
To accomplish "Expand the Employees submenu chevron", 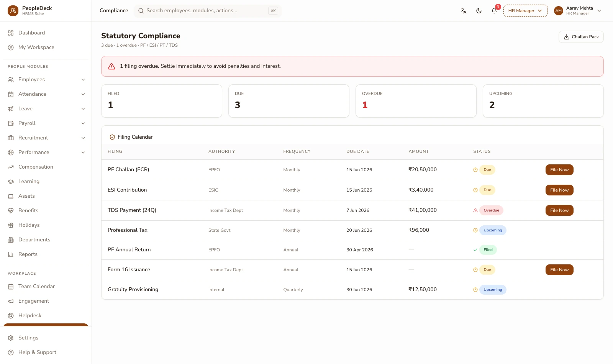I will click(x=83, y=80).
